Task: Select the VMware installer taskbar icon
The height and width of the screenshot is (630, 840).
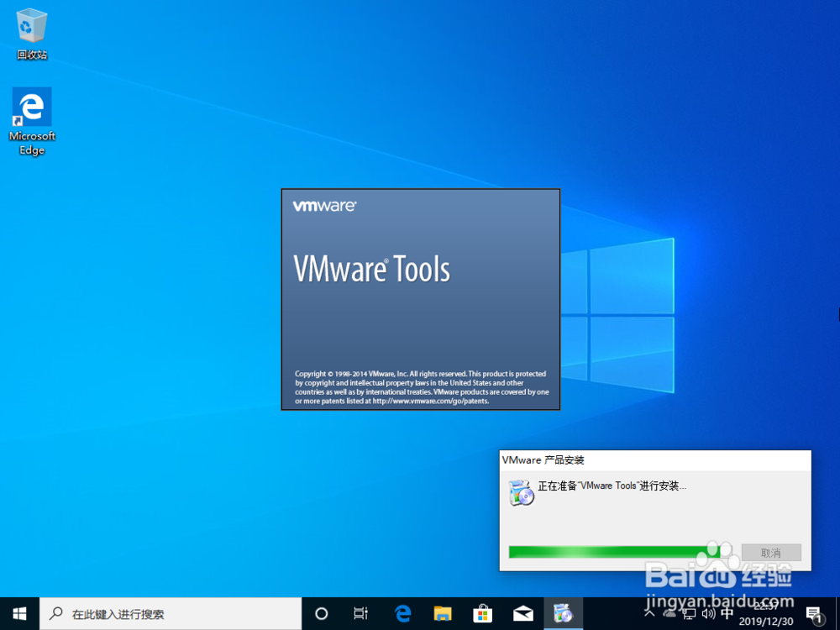Action: pyautogui.click(x=563, y=614)
